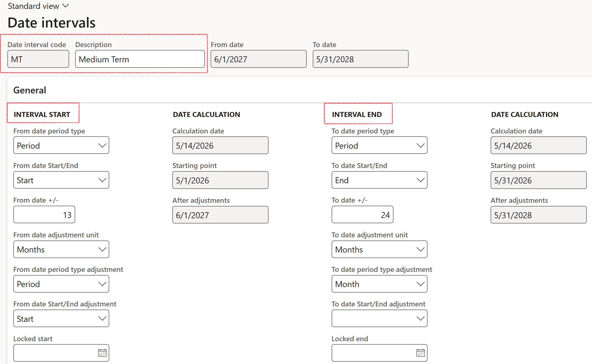
Task: Click the From date +/- field showing 13
Action: (44, 215)
